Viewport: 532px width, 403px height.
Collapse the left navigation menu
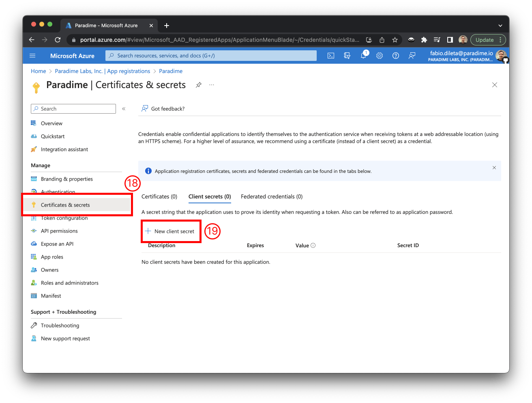pos(124,109)
